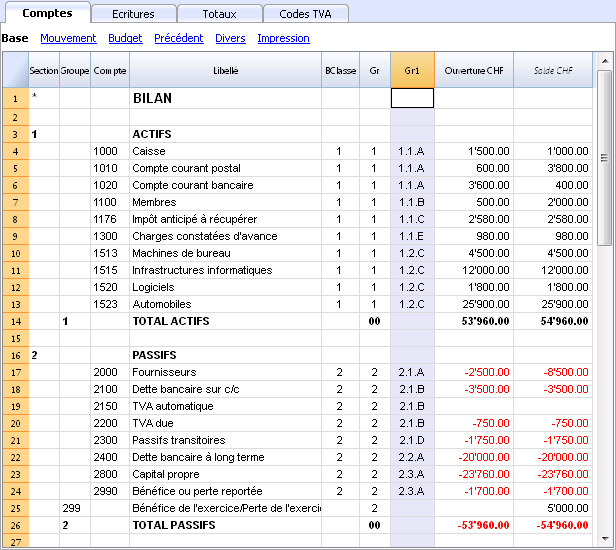This screenshot has height=550, width=616.
Task: Select the Comptes tab
Action: tap(47, 13)
